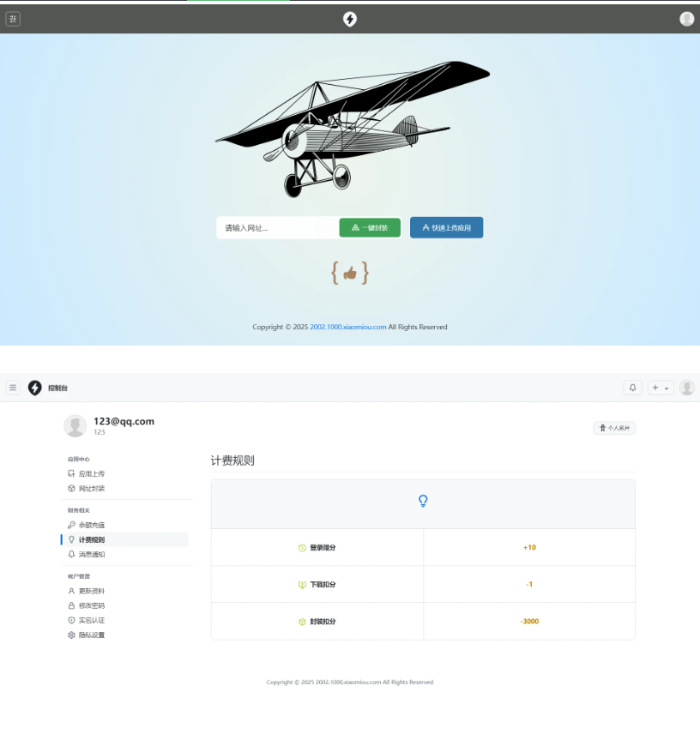Open the top bar notification bell
700x734 pixels.
click(632, 388)
